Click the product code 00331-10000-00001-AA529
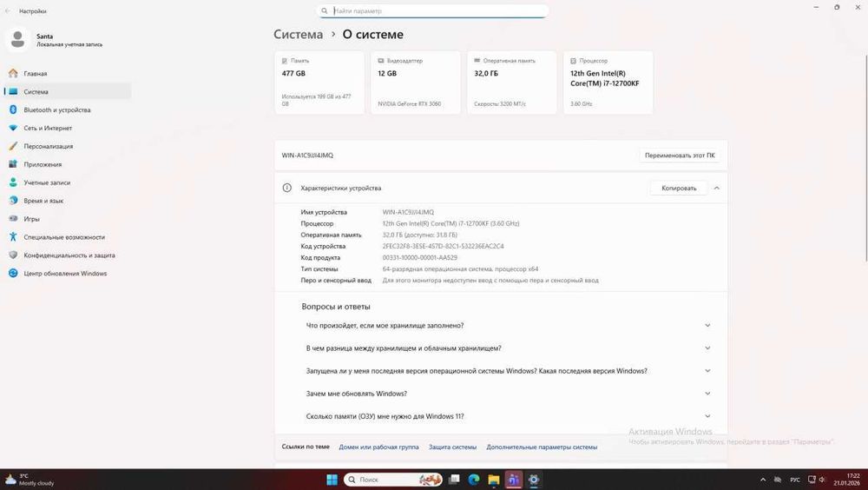868x490 pixels. pyautogui.click(x=419, y=257)
